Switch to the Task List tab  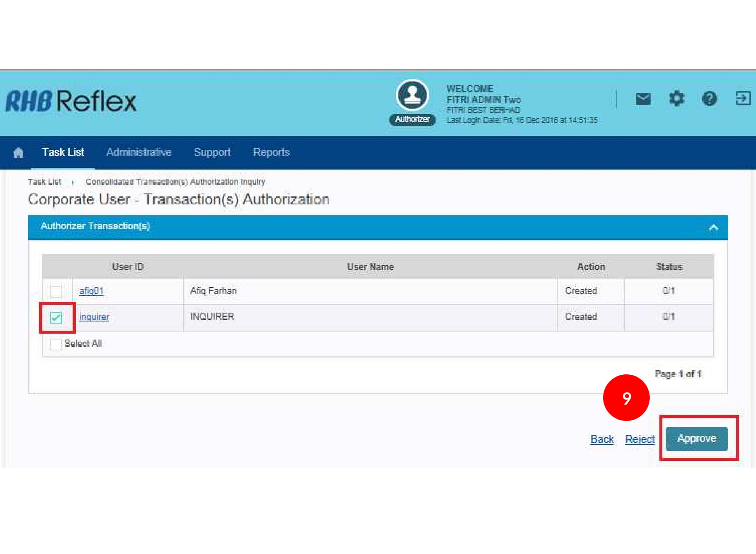(x=63, y=152)
